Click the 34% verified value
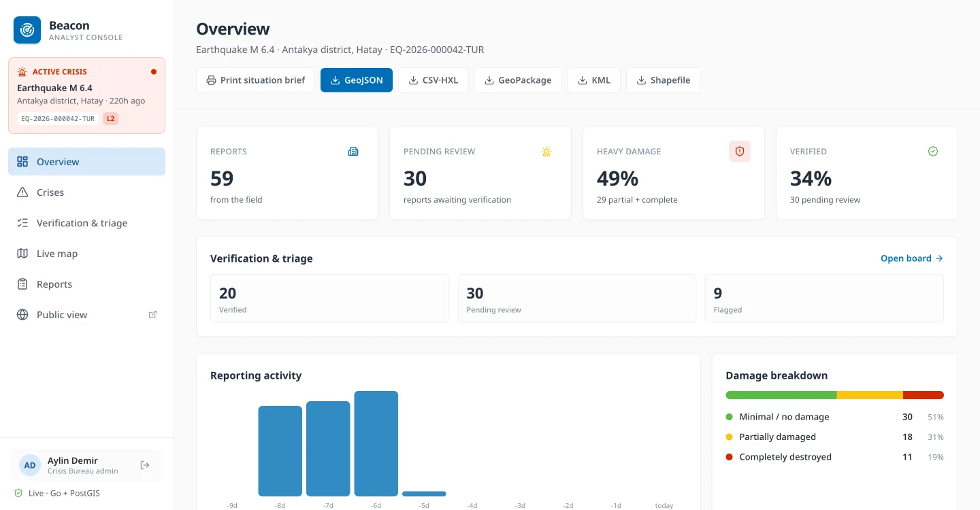 [811, 178]
